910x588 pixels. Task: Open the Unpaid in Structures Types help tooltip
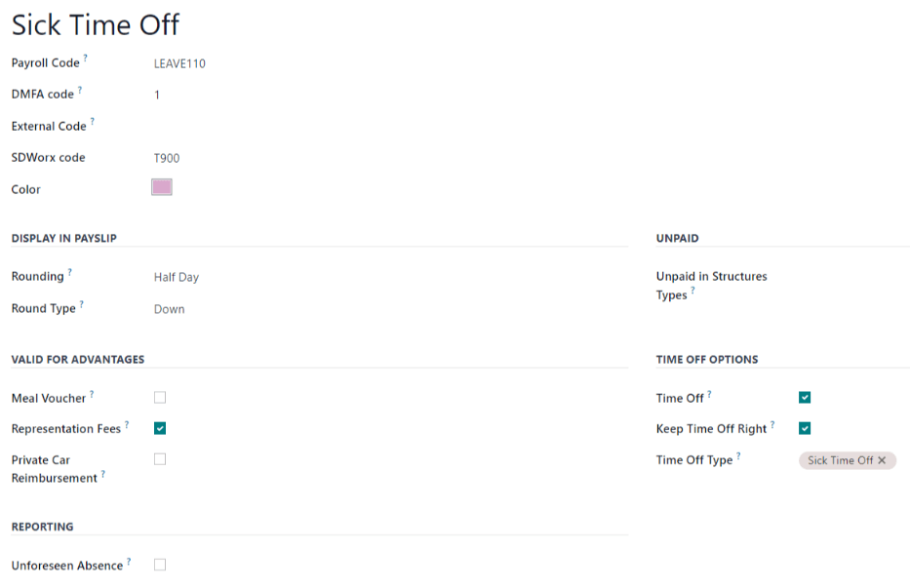[x=694, y=291]
